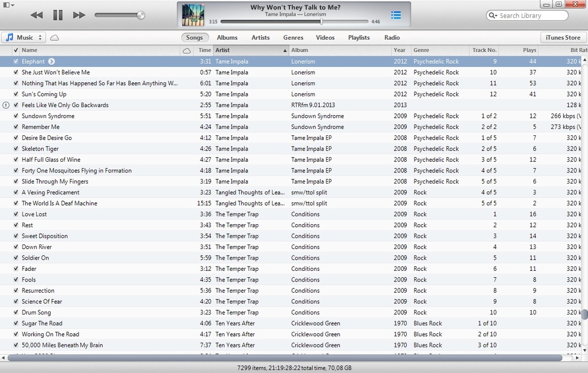Click the iCloud icon next to Music
Viewport: 588px width, 373px height.
(x=55, y=37)
